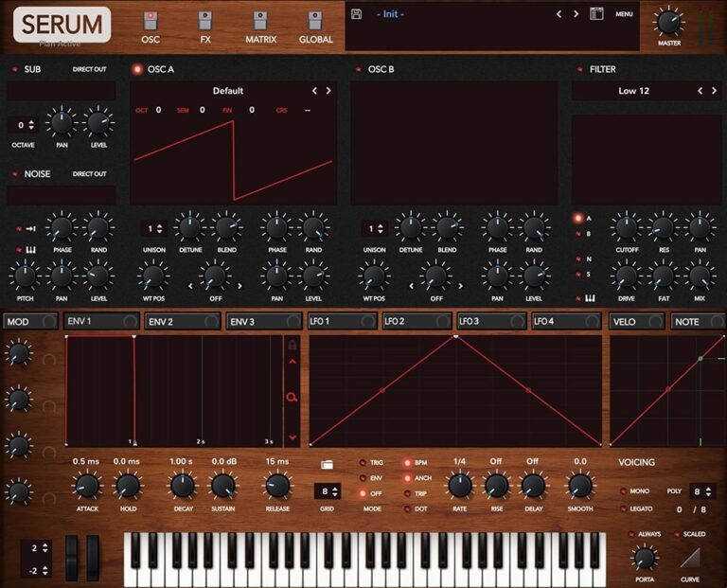Image resolution: width=727 pixels, height=588 pixels.
Task: Click the envelope lock icon
Action: point(293,345)
